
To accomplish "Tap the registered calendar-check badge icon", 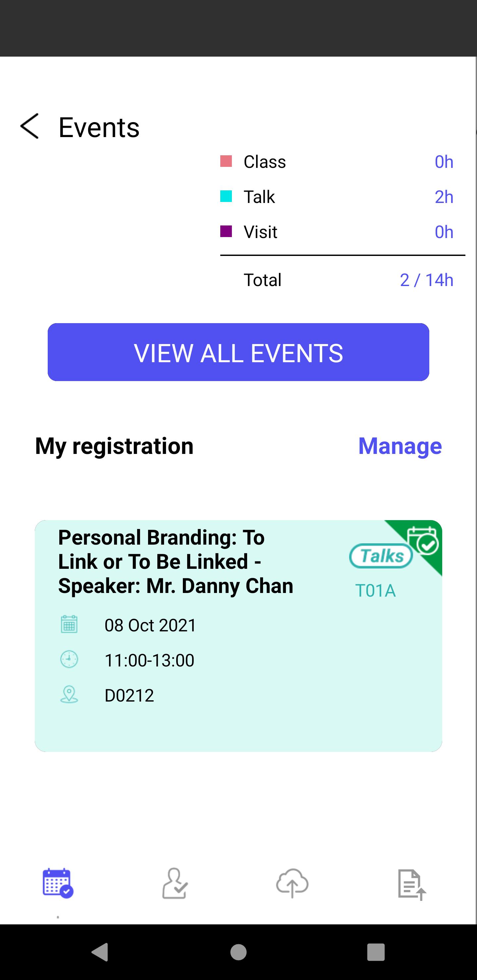I will tap(423, 540).
